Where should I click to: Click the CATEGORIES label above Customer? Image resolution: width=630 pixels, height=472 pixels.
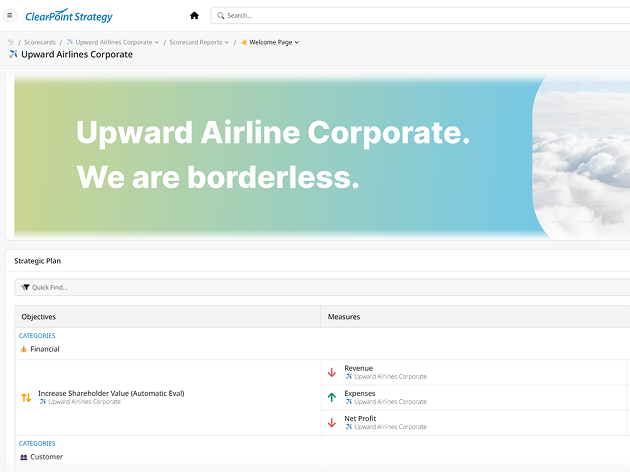[37, 443]
